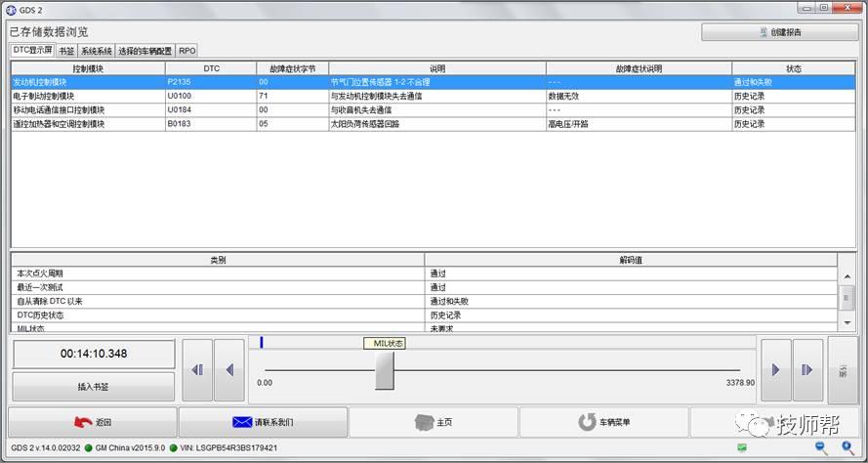Click the blue marker on the timeline bar
Image resolution: width=868 pixels, height=463 pixels.
click(262, 343)
